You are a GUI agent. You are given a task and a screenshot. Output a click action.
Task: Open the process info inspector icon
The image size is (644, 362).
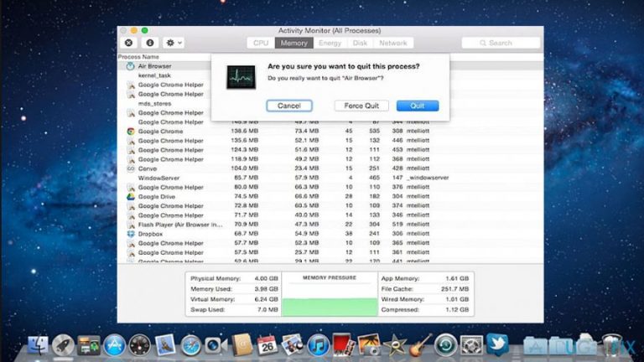pyautogui.click(x=150, y=43)
